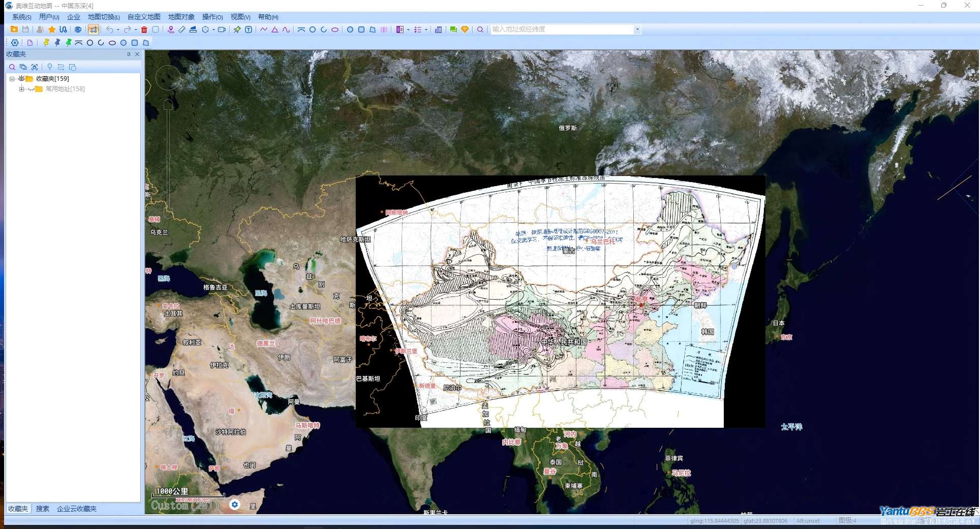Click the address or coordinates input field
980x529 pixels.
(562, 30)
